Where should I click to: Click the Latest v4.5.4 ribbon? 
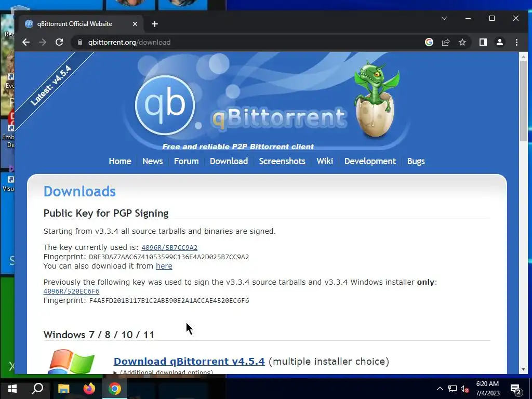pyautogui.click(x=51, y=86)
